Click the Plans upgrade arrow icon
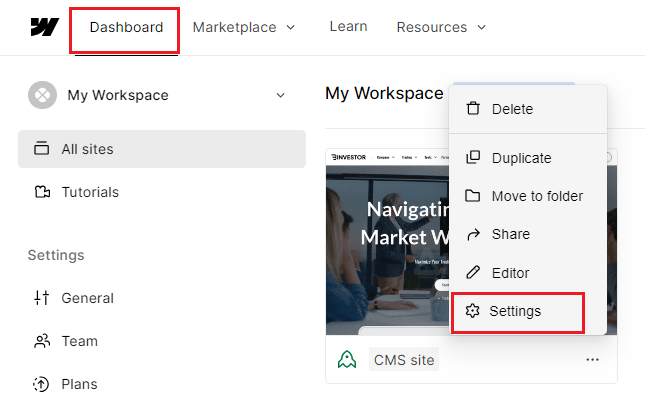This screenshot has height=394, width=645. pyautogui.click(x=41, y=384)
